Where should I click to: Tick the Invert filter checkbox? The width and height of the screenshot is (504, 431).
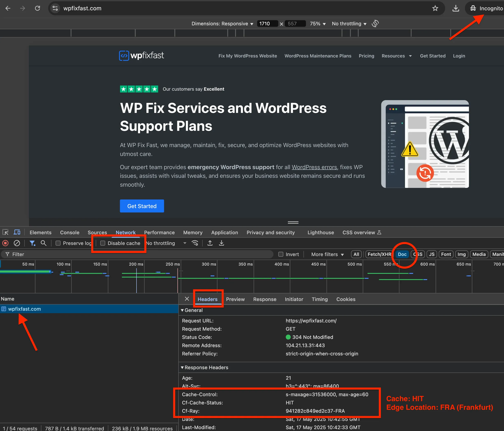(281, 254)
